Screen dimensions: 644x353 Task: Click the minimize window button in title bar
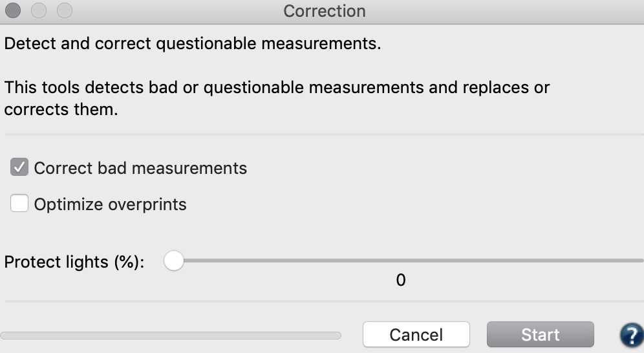tap(39, 11)
